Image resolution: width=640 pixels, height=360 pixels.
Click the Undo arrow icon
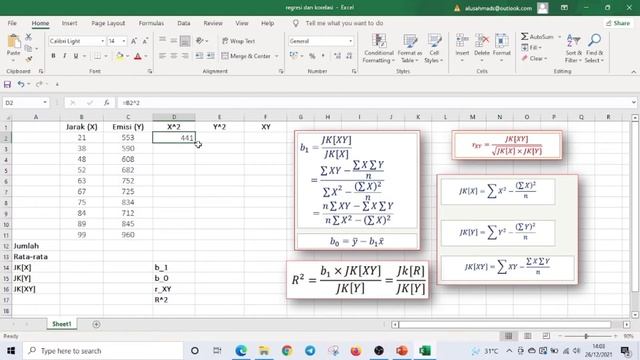tap(21, 84)
